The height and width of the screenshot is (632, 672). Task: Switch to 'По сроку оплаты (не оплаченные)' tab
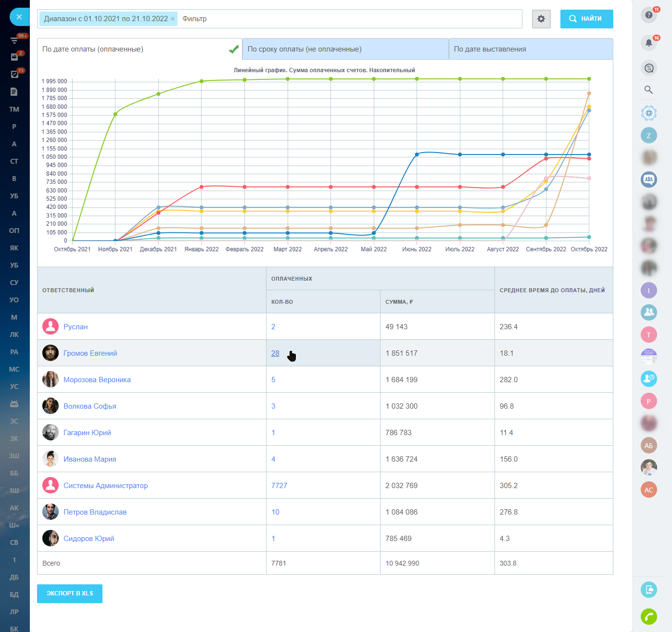345,49
